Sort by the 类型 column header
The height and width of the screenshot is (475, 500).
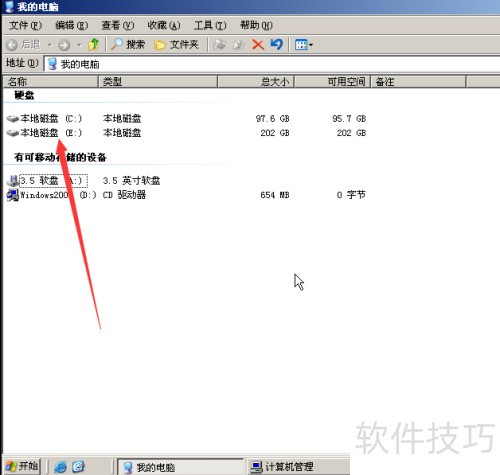pyautogui.click(x=158, y=82)
